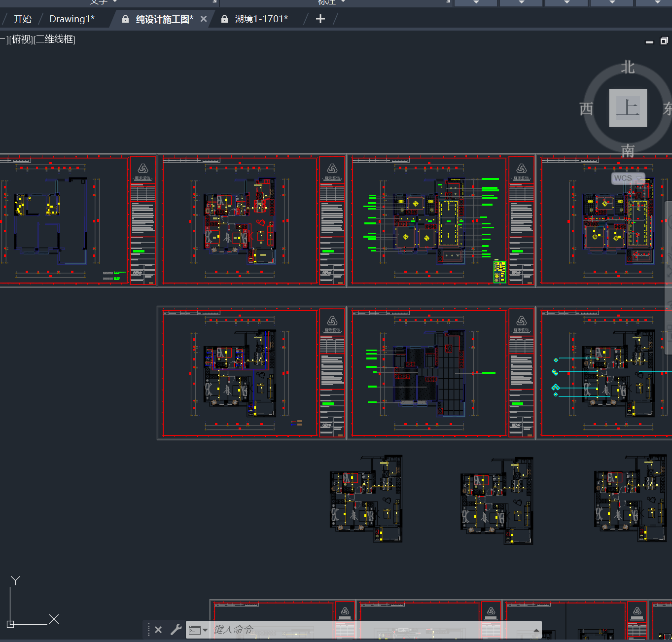Click the 俯视 view control label
The height and width of the screenshot is (642, 672).
(21, 39)
